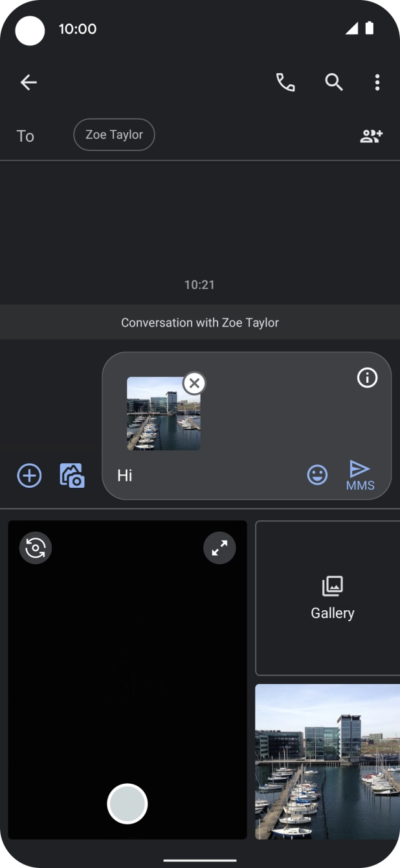Tap the 10:00 status bar clock
Image resolution: width=400 pixels, height=868 pixels.
point(78,29)
